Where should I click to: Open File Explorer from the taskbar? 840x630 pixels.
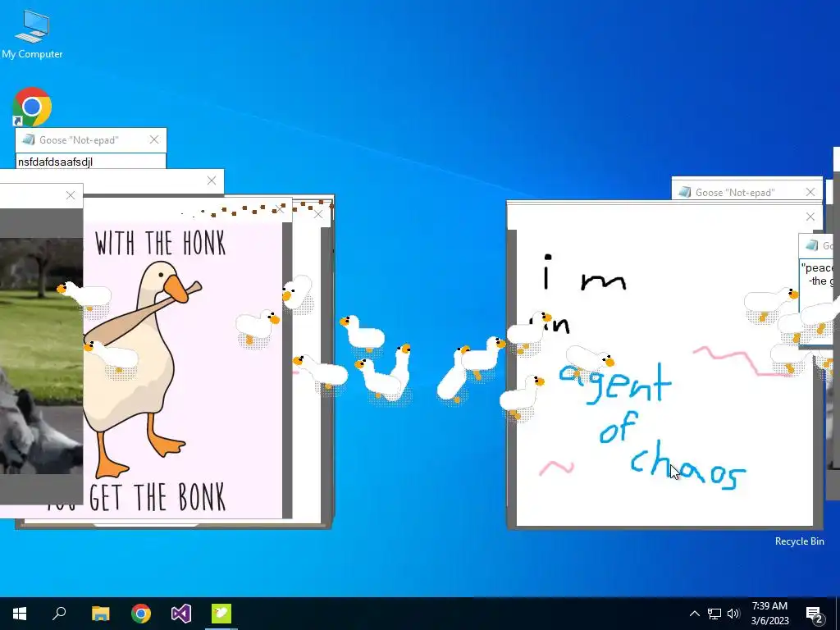[x=101, y=614]
